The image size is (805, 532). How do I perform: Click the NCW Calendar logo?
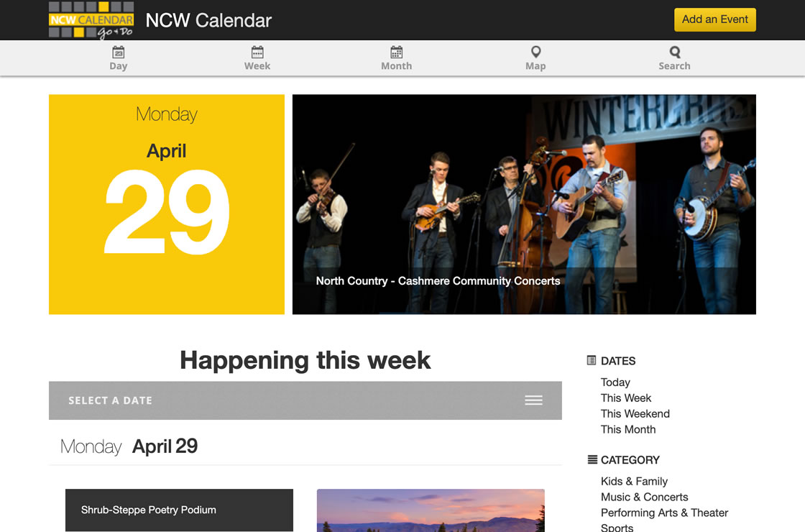91,20
